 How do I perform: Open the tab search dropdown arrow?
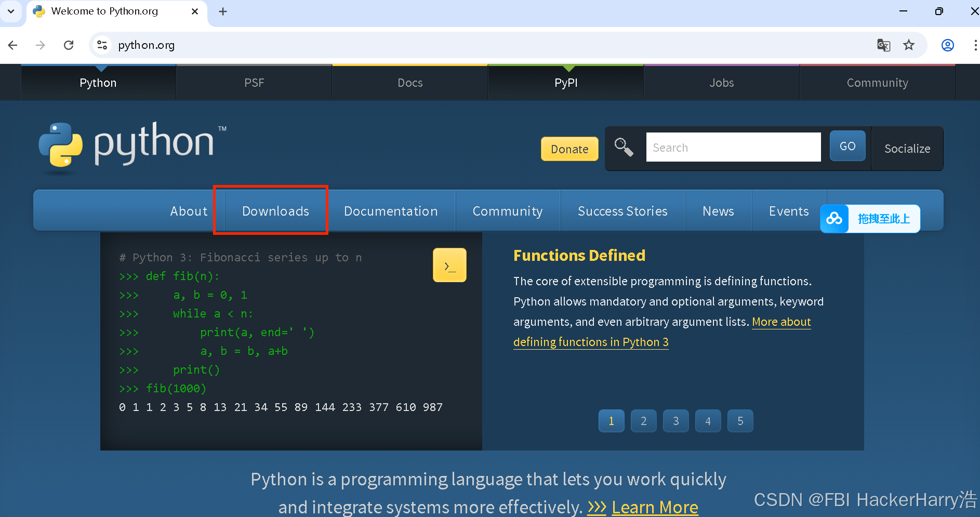pyautogui.click(x=11, y=11)
